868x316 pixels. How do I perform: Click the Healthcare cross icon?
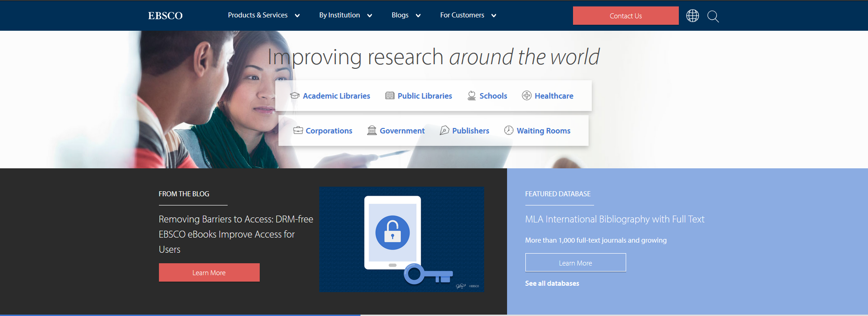(527, 95)
